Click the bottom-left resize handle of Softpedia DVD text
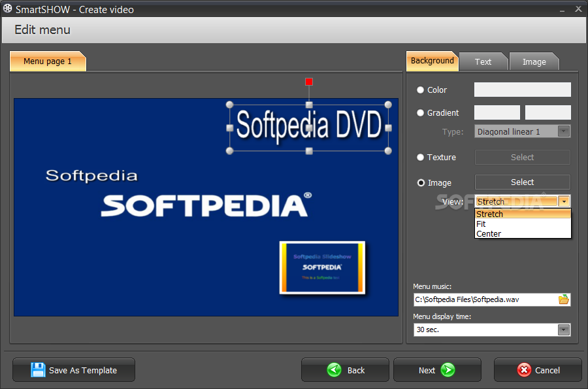588x389 pixels. [230, 151]
